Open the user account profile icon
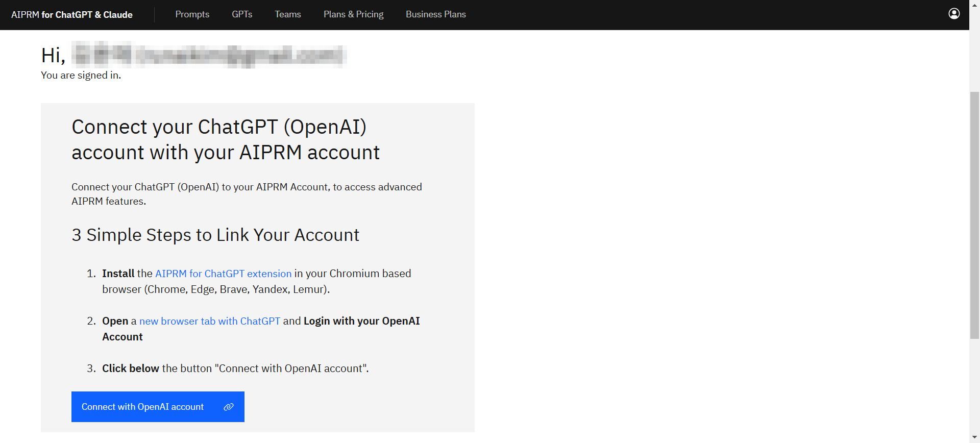Screen dimensions: 980x443 pyautogui.click(x=954, y=14)
